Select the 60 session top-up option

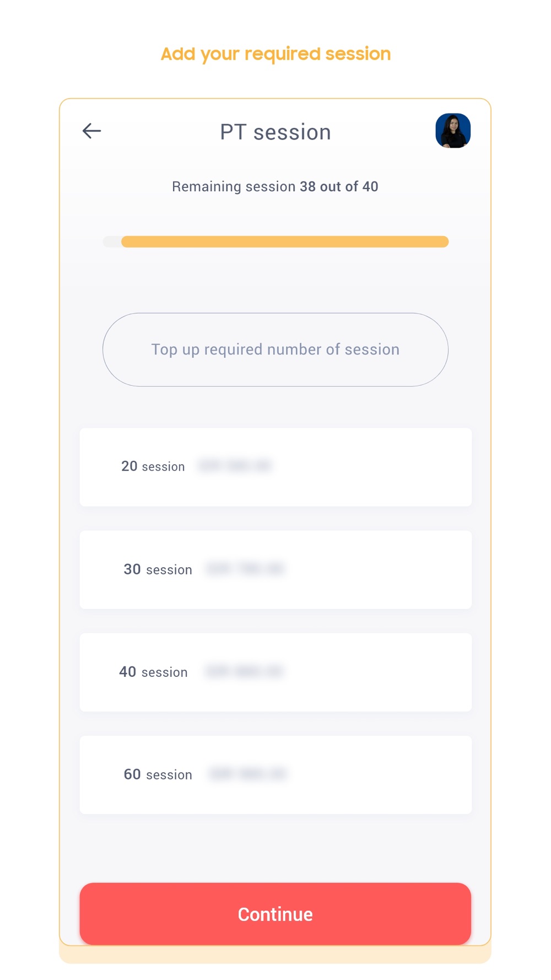[275, 774]
